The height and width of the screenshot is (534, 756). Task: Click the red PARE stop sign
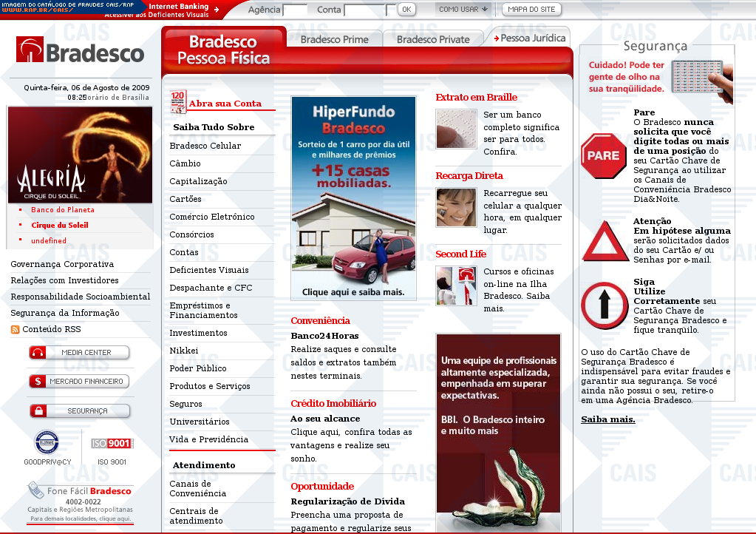pos(603,156)
